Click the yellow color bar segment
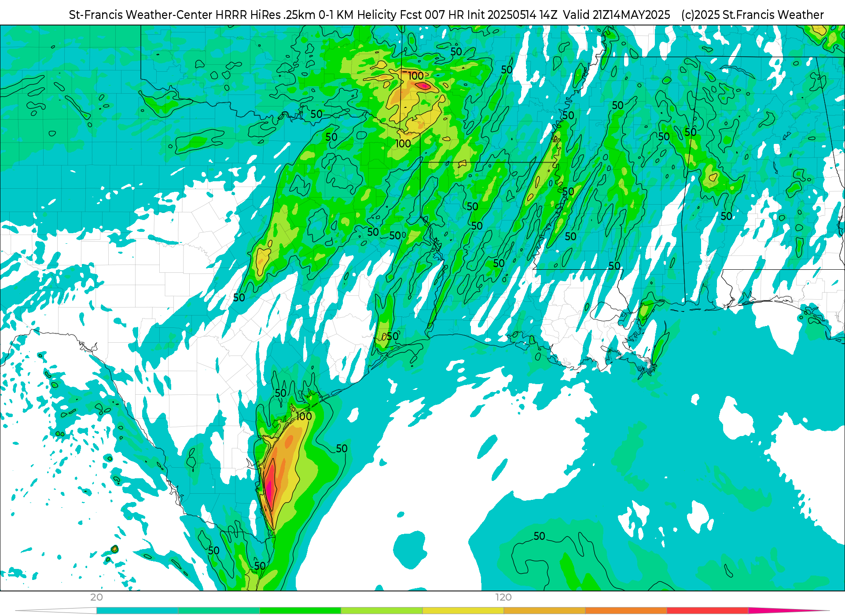This screenshot has width=845, height=616. 463,611
